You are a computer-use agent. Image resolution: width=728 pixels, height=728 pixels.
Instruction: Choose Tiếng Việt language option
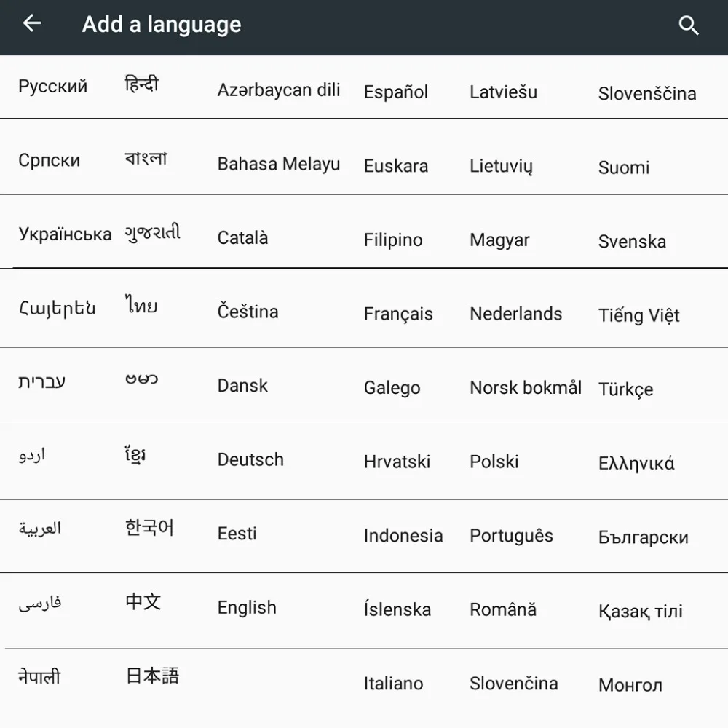point(638,315)
